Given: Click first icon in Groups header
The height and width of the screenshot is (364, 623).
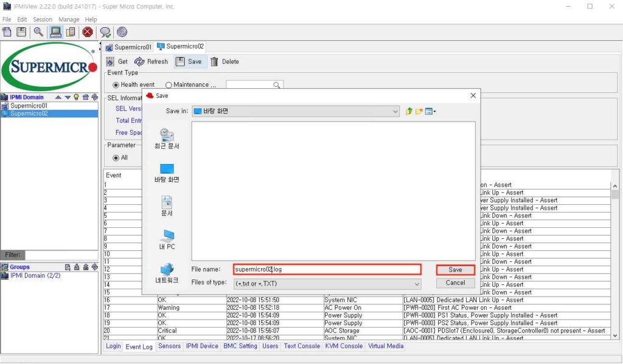Looking at the screenshot, I should (x=68, y=267).
